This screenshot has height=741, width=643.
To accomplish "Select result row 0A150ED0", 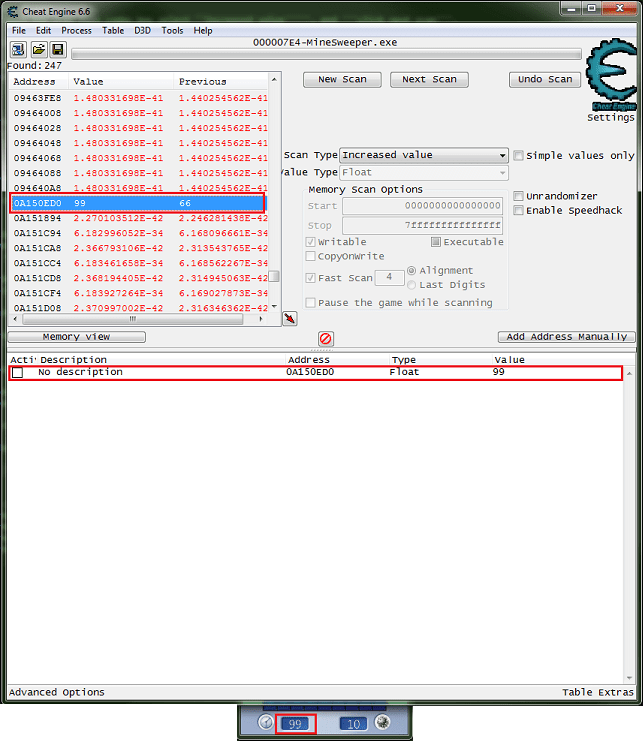I will pyautogui.click(x=137, y=203).
